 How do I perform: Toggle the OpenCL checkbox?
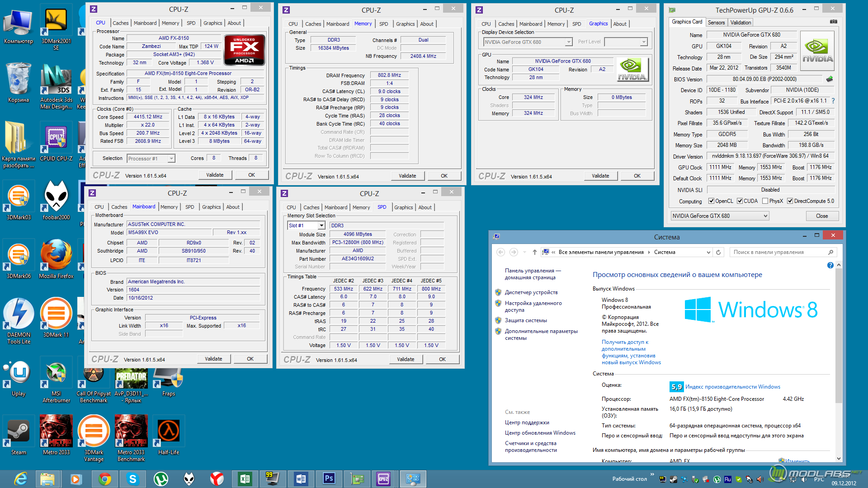tap(711, 201)
